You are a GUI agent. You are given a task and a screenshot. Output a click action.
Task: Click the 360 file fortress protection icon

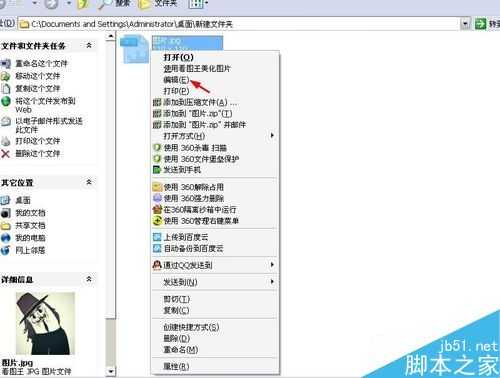tap(157, 159)
